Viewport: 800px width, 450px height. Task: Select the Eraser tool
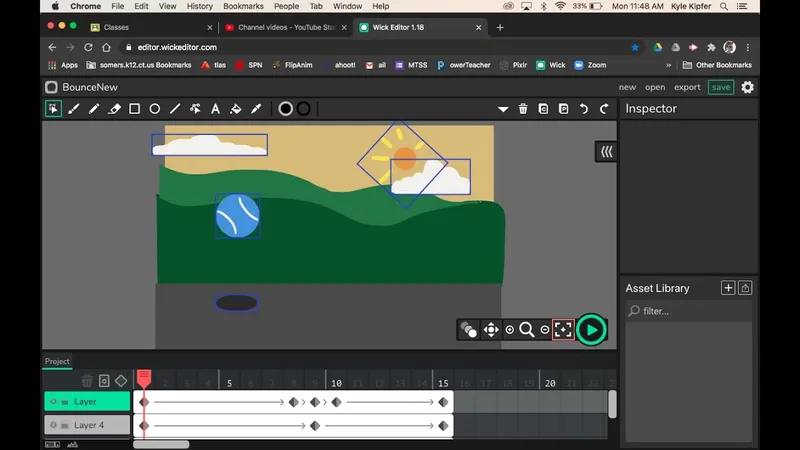[114, 109]
